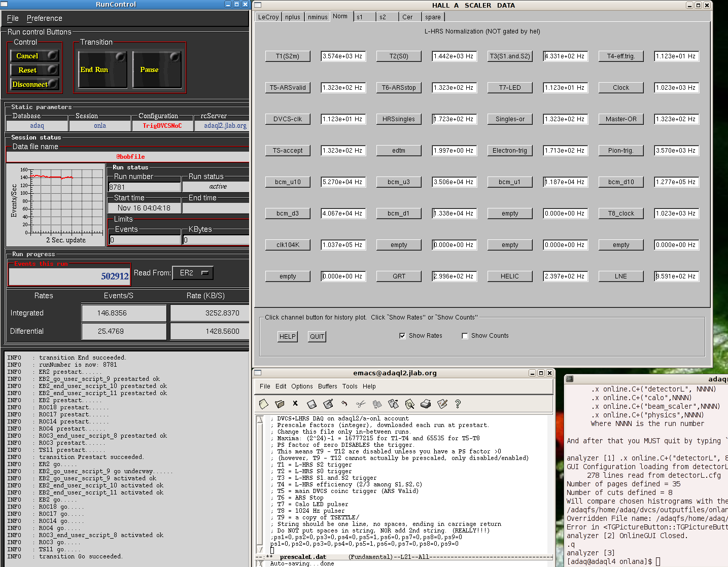This screenshot has height=567, width=728.
Task: Click window menu icon of Hall A Scaler Data
Action: point(258,5)
